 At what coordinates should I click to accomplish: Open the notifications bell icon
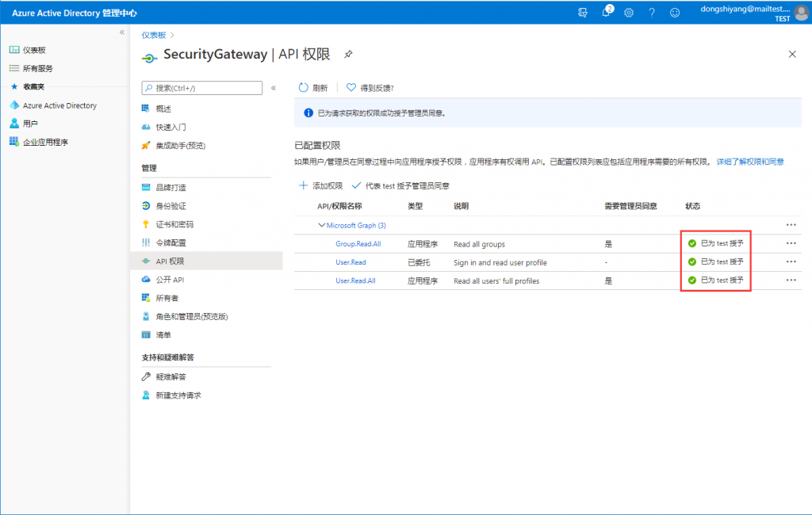point(607,12)
